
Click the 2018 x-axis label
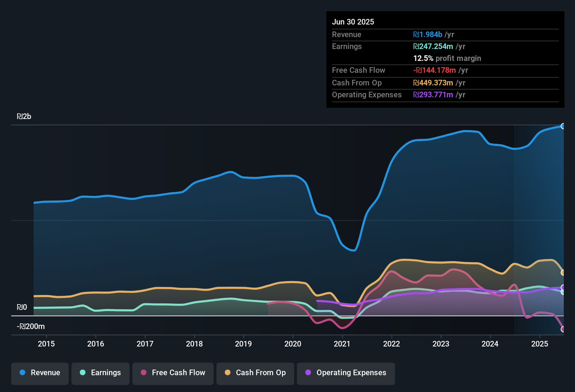click(194, 344)
